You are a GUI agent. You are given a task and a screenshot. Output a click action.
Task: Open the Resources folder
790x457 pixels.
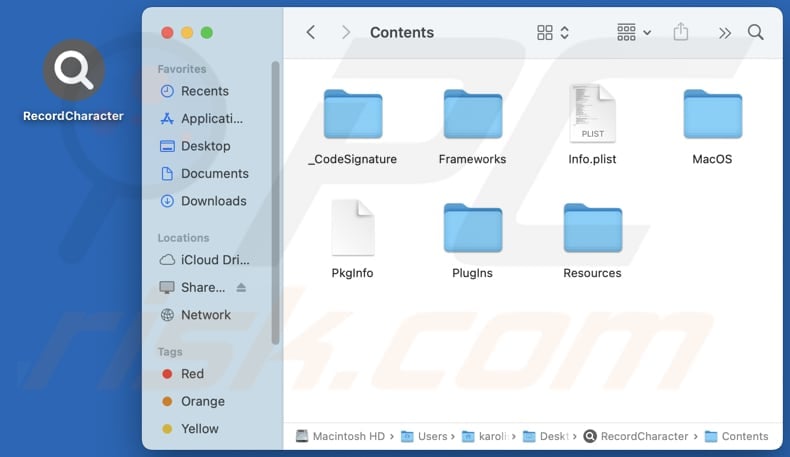tap(592, 228)
